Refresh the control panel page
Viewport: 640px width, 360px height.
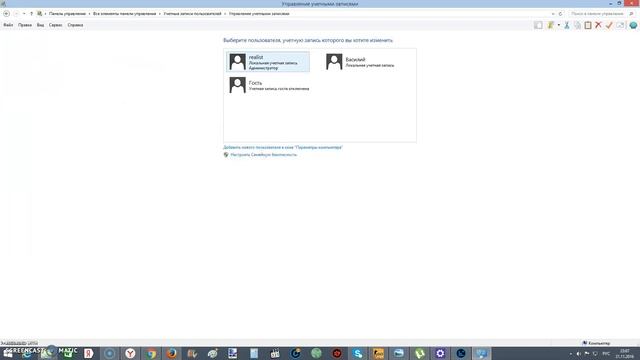[560, 13]
